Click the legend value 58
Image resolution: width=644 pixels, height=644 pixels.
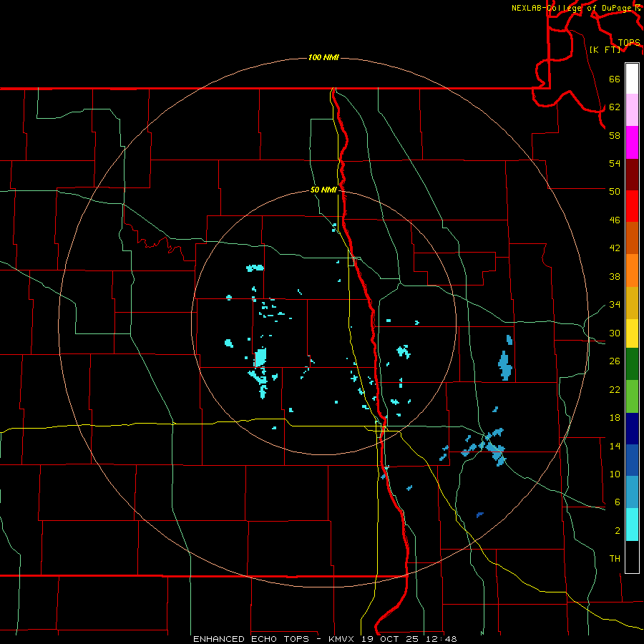click(x=615, y=135)
